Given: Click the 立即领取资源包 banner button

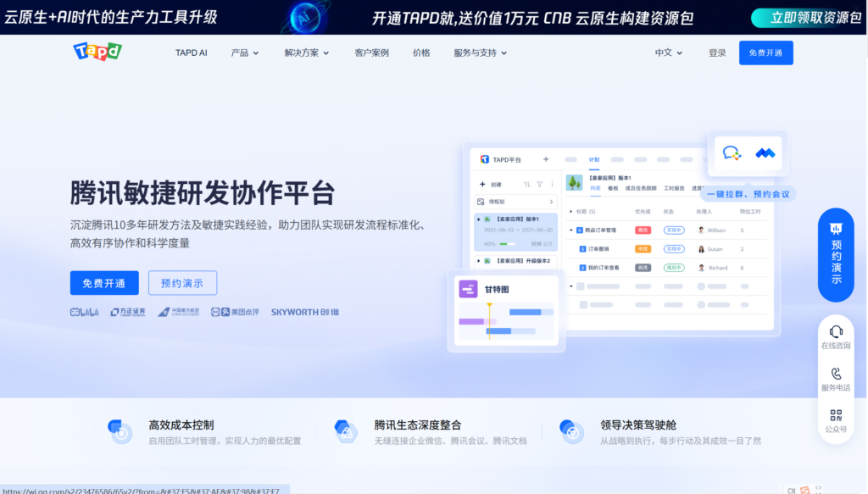Looking at the screenshot, I should point(808,18).
